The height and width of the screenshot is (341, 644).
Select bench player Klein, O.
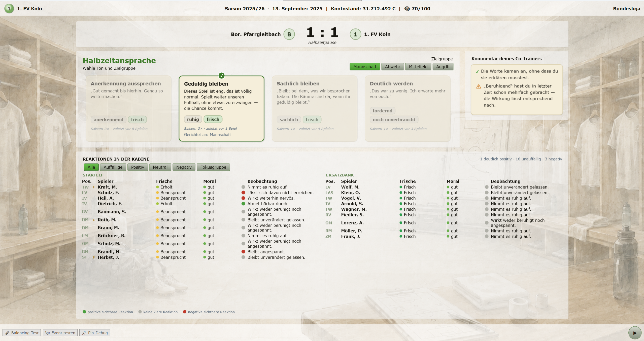click(x=351, y=193)
